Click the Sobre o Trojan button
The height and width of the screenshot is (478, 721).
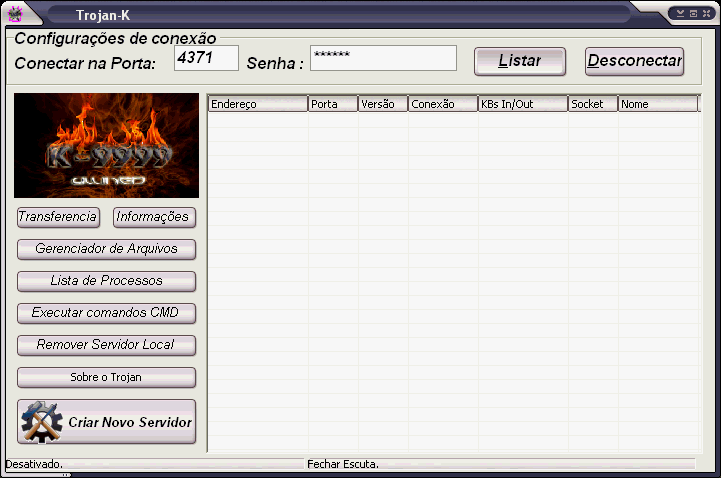coord(106,377)
